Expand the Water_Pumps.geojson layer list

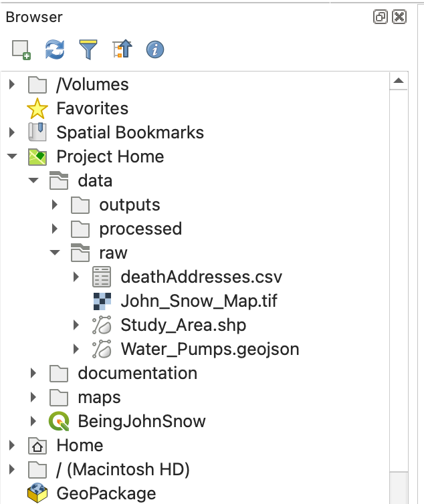coord(76,349)
